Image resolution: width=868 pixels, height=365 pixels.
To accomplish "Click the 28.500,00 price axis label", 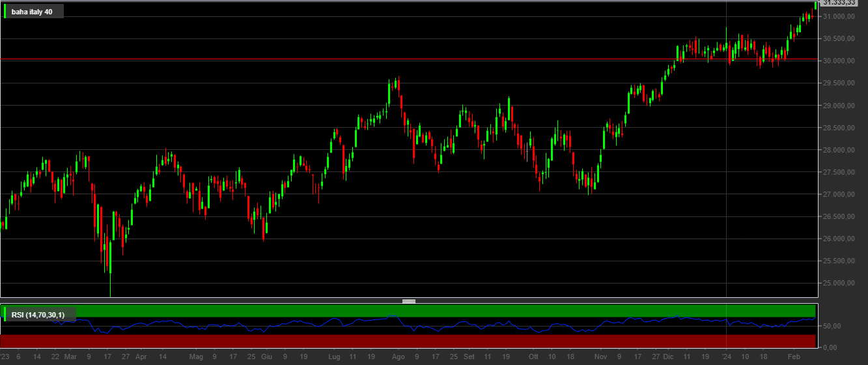I will 839,128.
